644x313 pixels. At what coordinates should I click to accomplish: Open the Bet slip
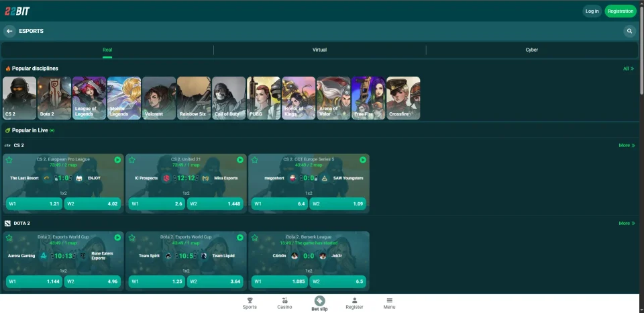(x=319, y=304)
